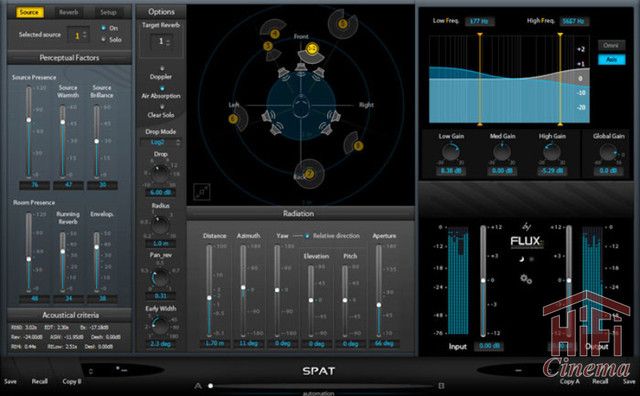Click the Aperture slider in Radiation

point(379,291)
